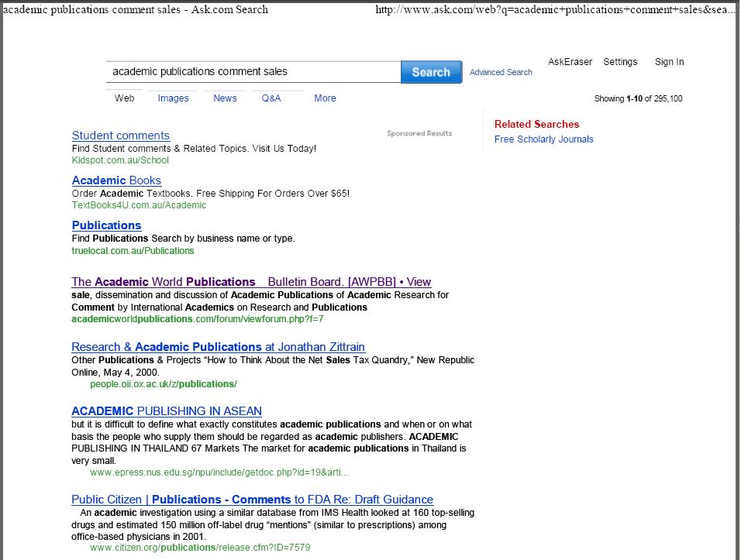
Task: Switch to the Images tab
Action: point(173,98)
